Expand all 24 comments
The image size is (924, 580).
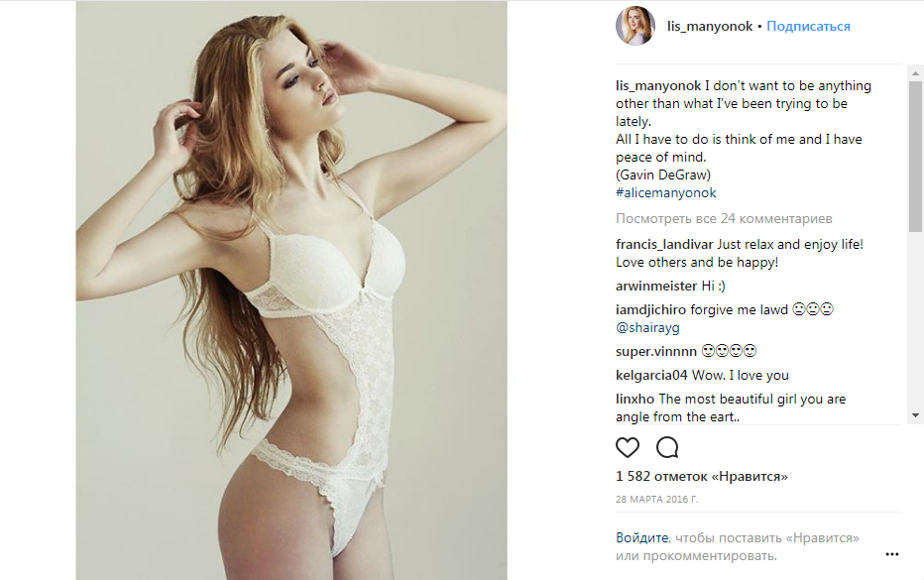click(x=724, y=219)
